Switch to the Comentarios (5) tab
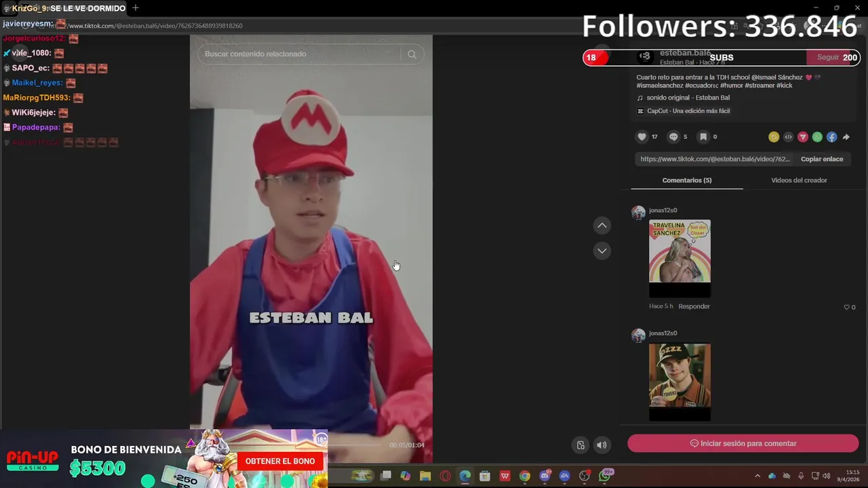The image size is (868, 488). pyautogui.click(x=687, y=180)
